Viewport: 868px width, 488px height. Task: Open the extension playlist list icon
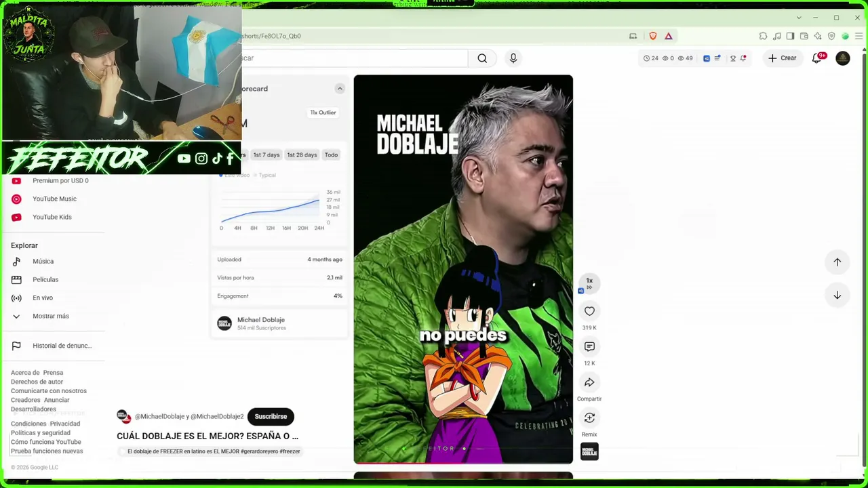click(x=717, y=58)
